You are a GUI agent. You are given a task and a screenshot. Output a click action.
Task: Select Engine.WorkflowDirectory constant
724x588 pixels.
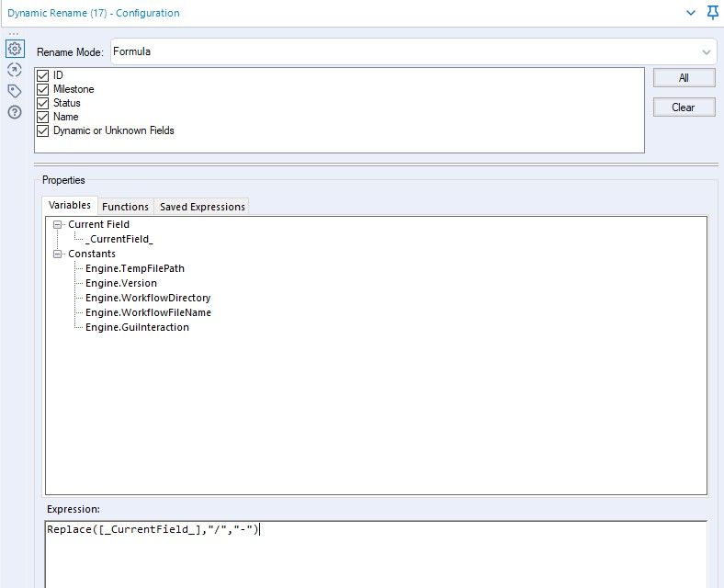[x=148, y=299]
